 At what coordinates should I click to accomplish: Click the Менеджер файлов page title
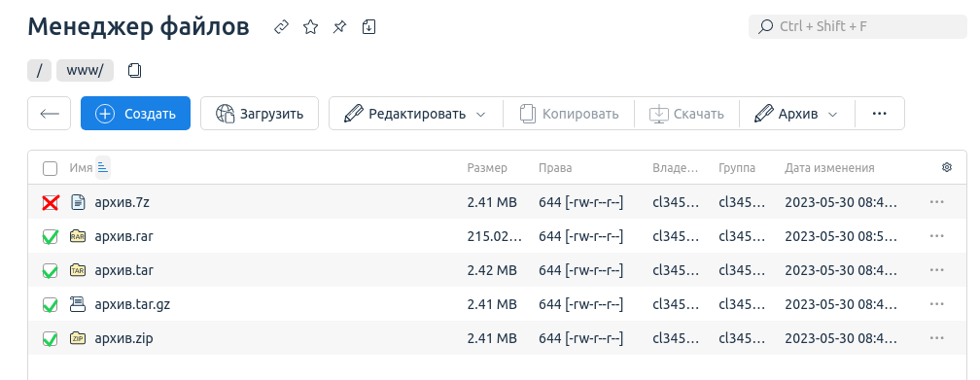click(138, 27)
